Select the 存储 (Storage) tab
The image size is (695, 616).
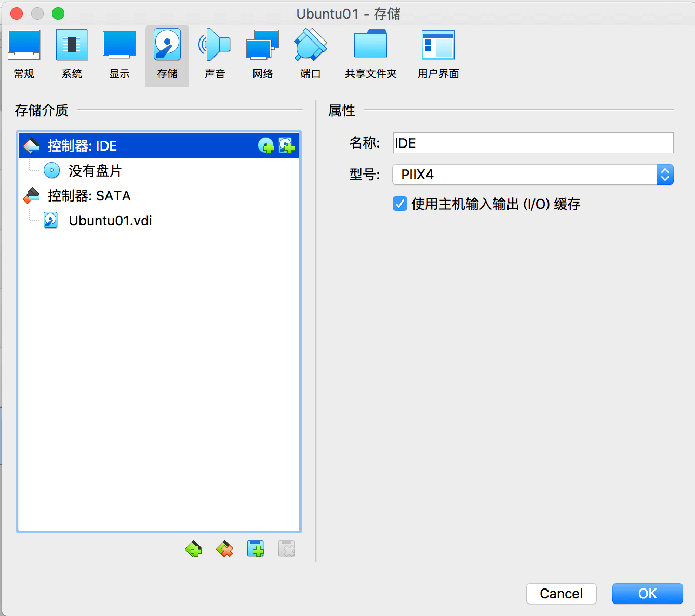pyautogui.click(x=167, y=55)
